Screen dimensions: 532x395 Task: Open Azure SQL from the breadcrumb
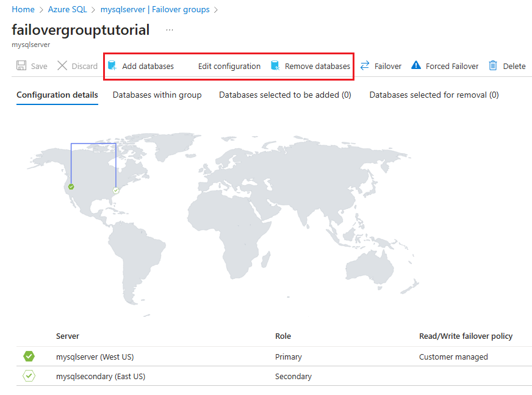point(67,9)
